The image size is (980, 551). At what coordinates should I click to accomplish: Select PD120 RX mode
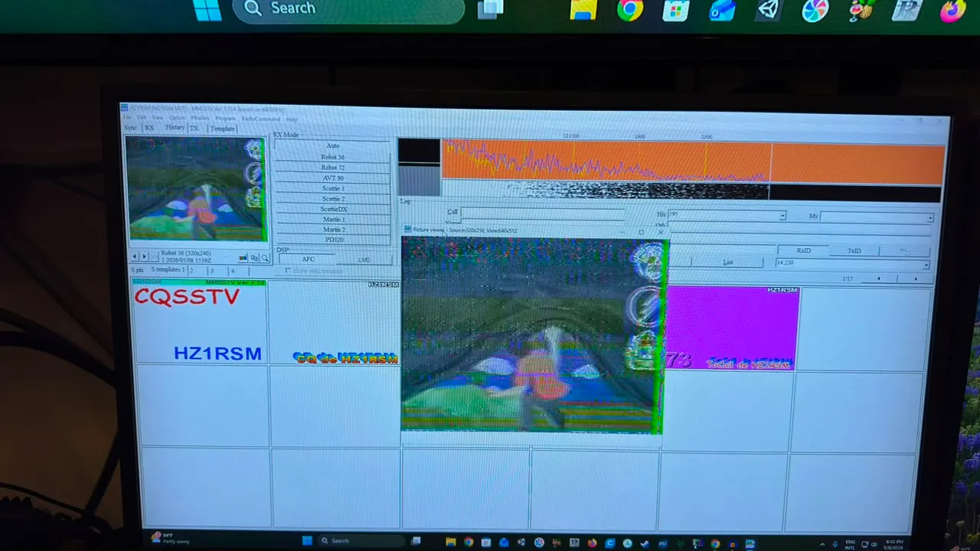tap(333, 240)
